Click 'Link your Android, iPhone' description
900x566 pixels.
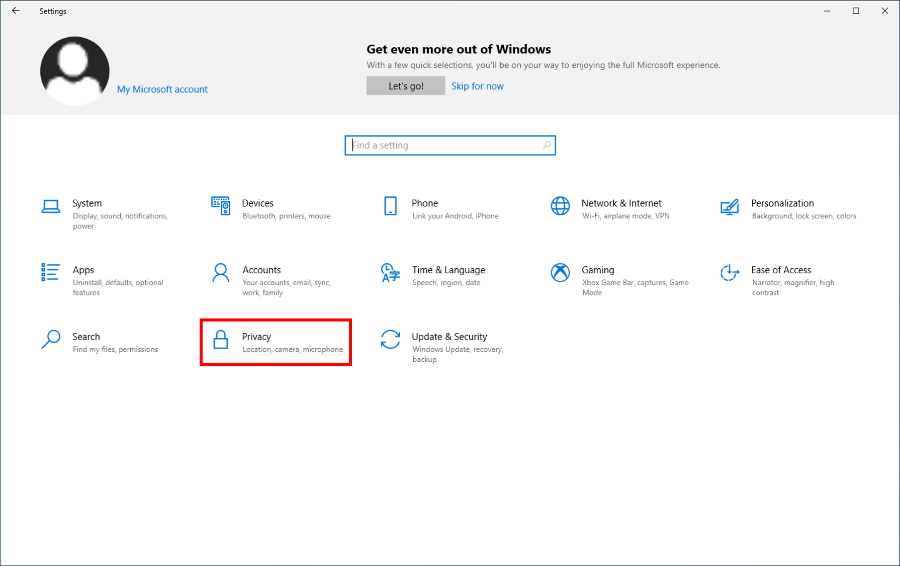click(x=455, y=216)
